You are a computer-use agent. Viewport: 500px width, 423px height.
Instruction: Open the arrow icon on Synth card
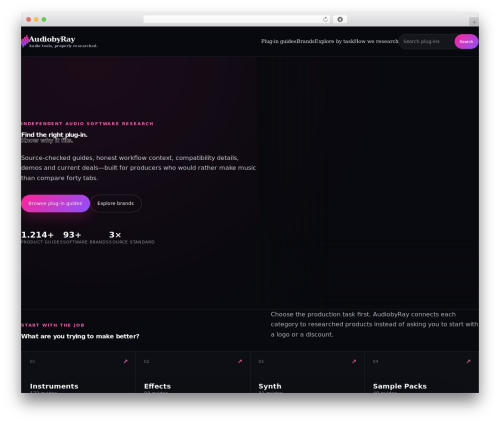pyautogui.click(x=354, y=361)
